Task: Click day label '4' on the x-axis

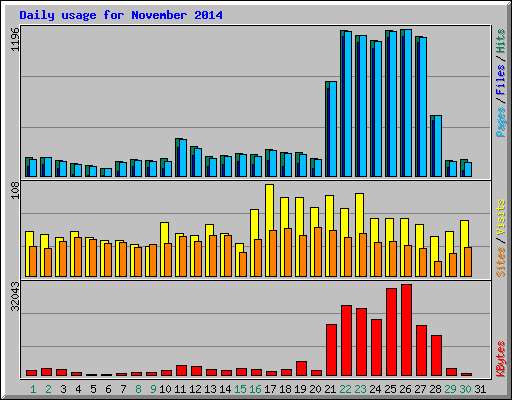Action: click(x=78, y=389)
